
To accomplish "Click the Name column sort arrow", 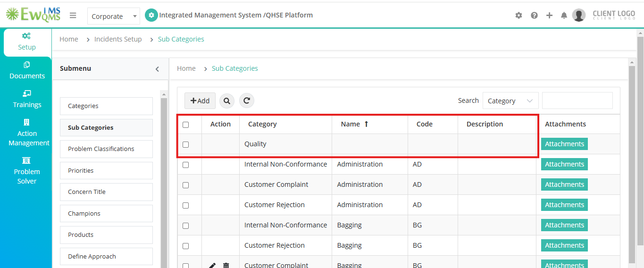I will (366, 124).
